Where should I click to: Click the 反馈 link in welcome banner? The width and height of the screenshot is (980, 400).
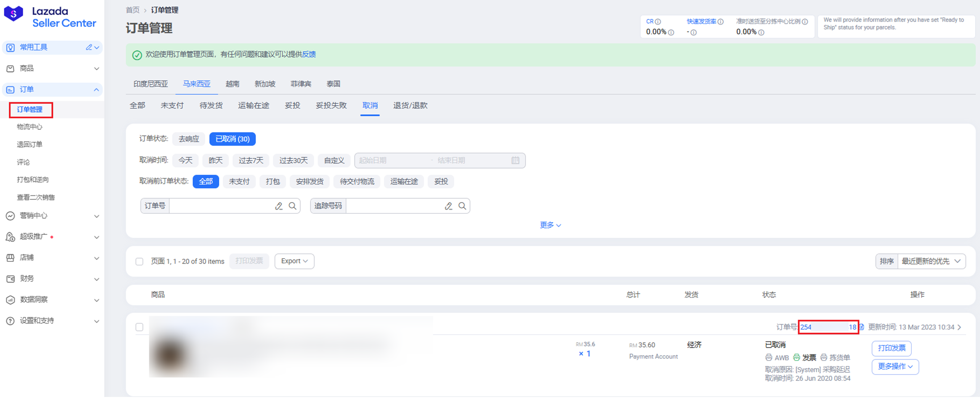pyautogui.click(x=309, y=54)
